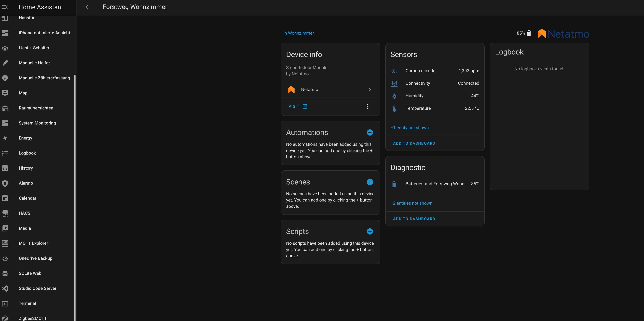Click the Temperature thermometer icon
This screenshot has height=321, width=644.
point(394,108)
